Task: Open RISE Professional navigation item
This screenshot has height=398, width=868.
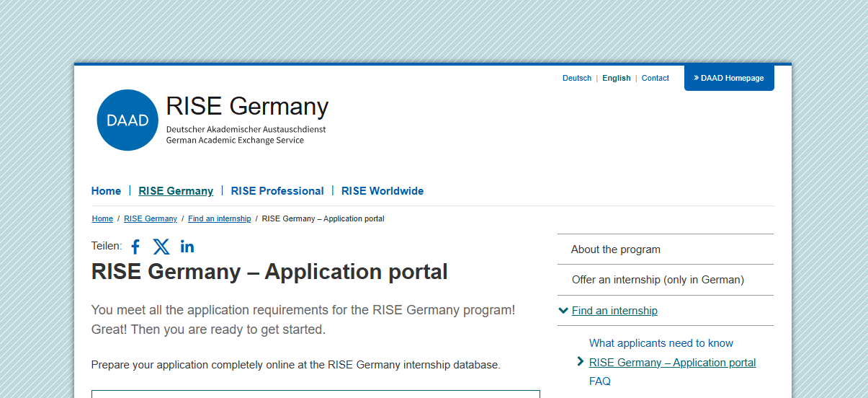Action: pyautogui.click(x=277, y=191)
